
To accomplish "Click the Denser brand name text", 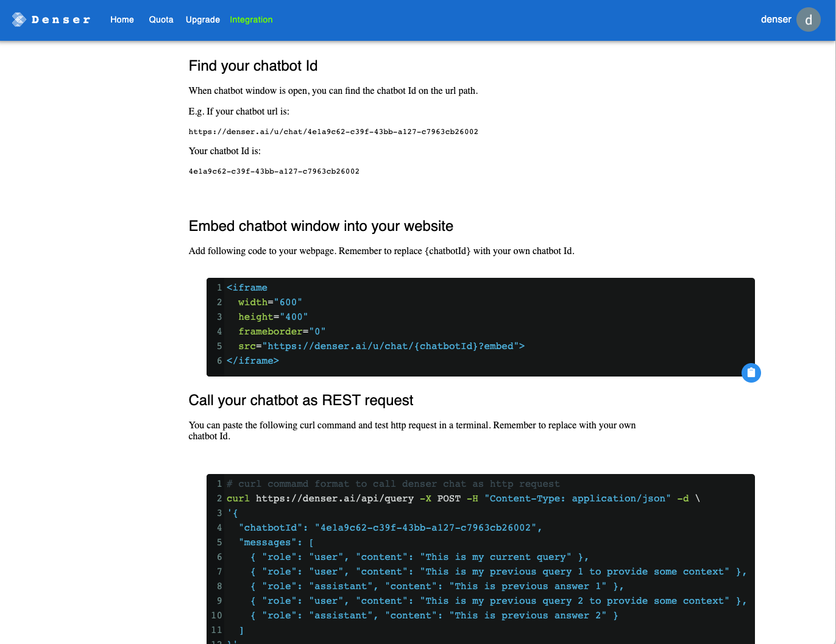I will (x=61, y=19).
